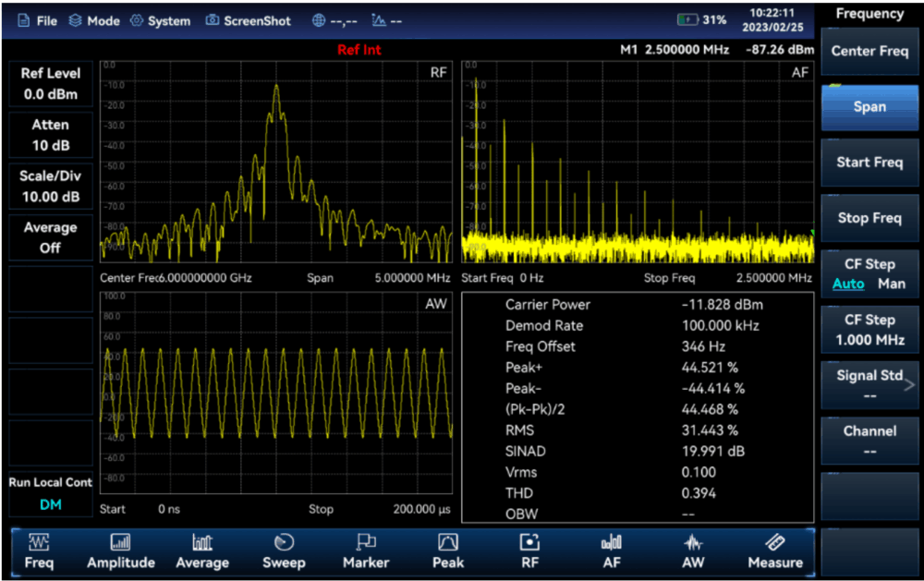Image resolution: width=924 pixels, height=581 pixels.
Task: Open the File menu
Action: [x=37, y=20]
